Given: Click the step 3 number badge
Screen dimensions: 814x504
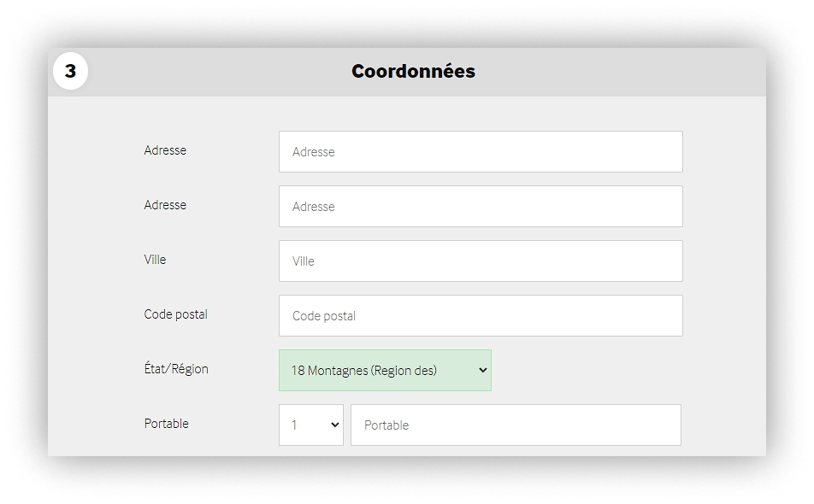Looking at the screenshot, I should pos(70,72).
